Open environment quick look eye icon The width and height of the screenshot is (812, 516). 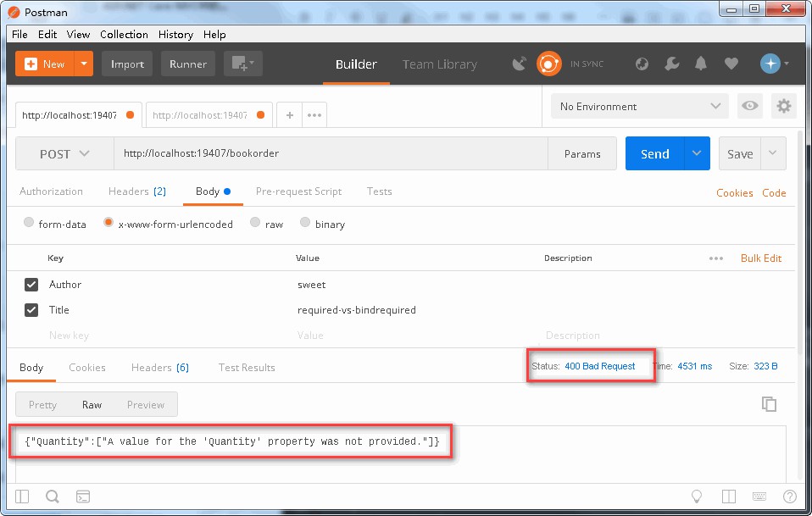749,106
